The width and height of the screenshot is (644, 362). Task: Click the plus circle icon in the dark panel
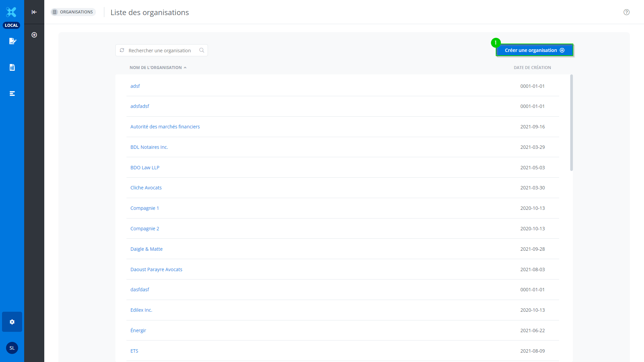(34, 35)
